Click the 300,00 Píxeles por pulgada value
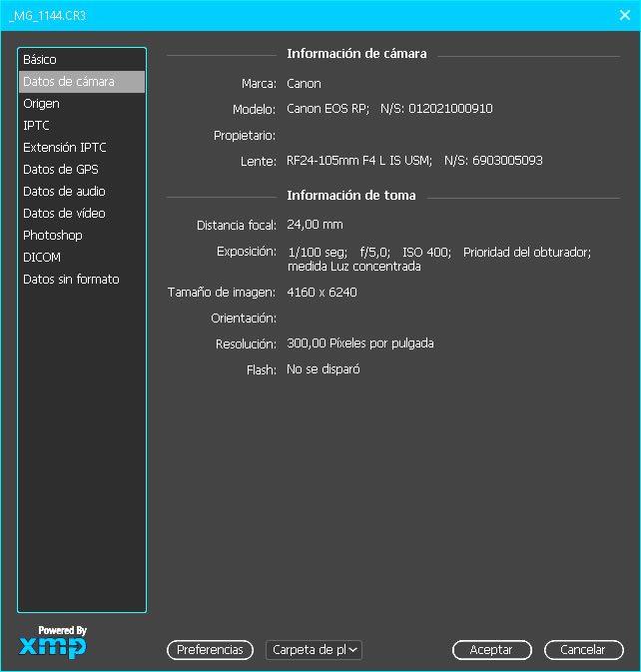Image resolution: width=641 pixels, height=672 pixels. tap(360, 343)
